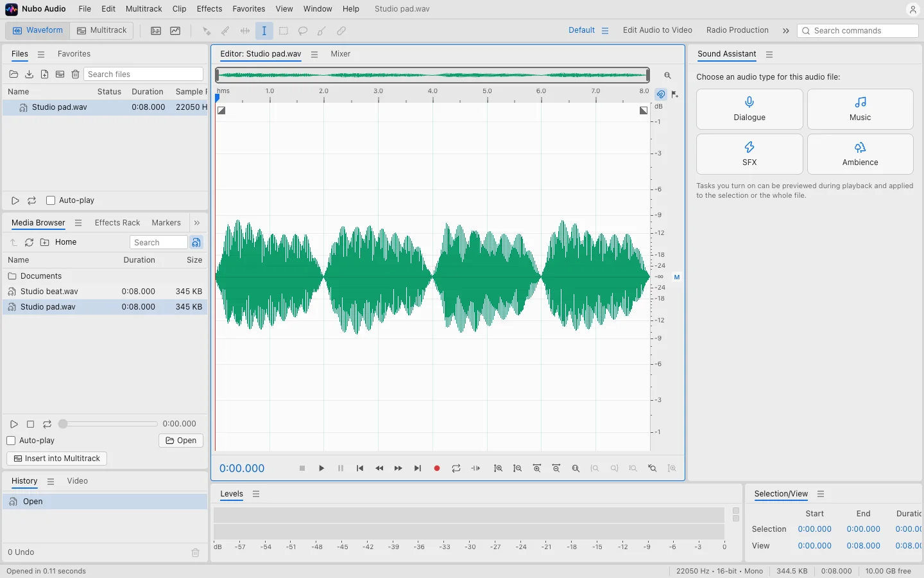
Task: Click the Insert into Multitrack button
Action: point(56,459)
